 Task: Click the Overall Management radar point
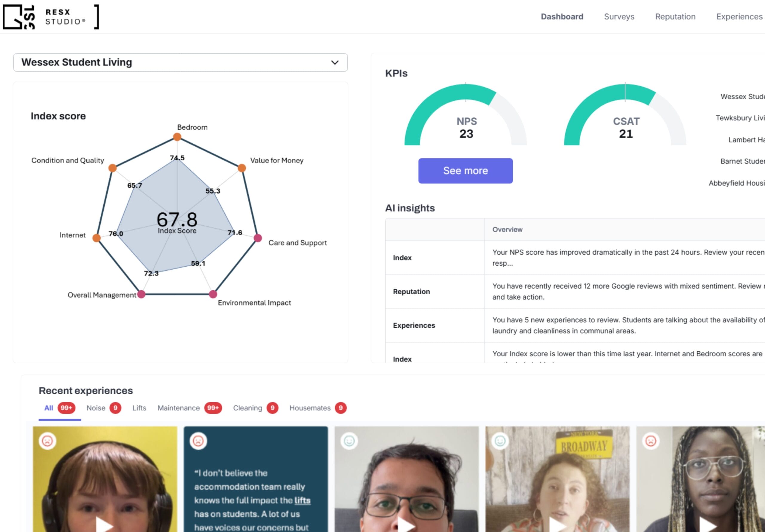[x=141, y=294]
